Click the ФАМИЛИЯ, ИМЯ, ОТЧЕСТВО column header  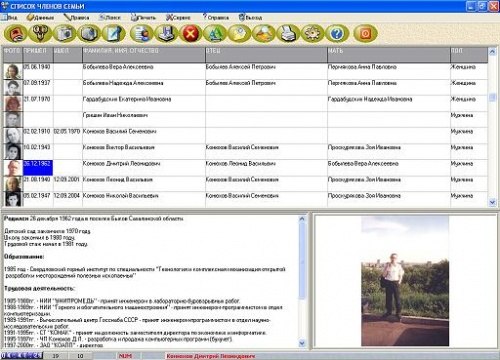pos(144,54)
